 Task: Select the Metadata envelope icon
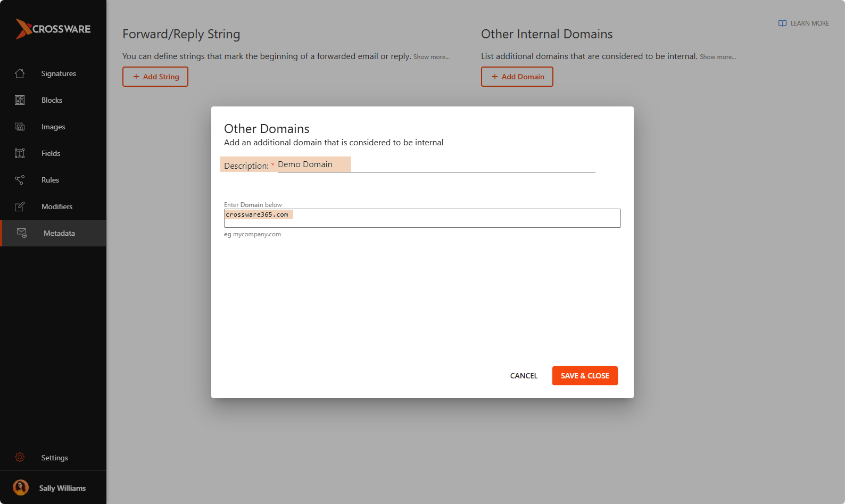[22, 233]
